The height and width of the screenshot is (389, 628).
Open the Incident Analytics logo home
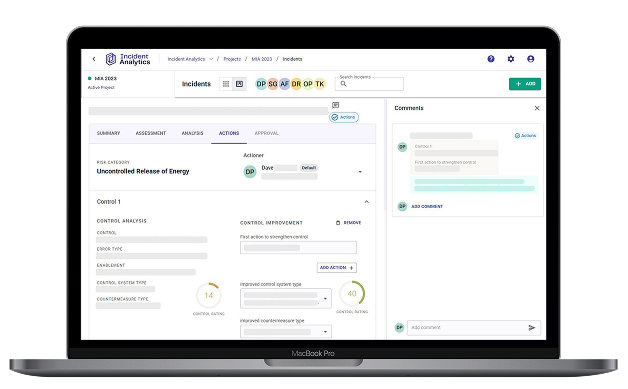point(128,59)
